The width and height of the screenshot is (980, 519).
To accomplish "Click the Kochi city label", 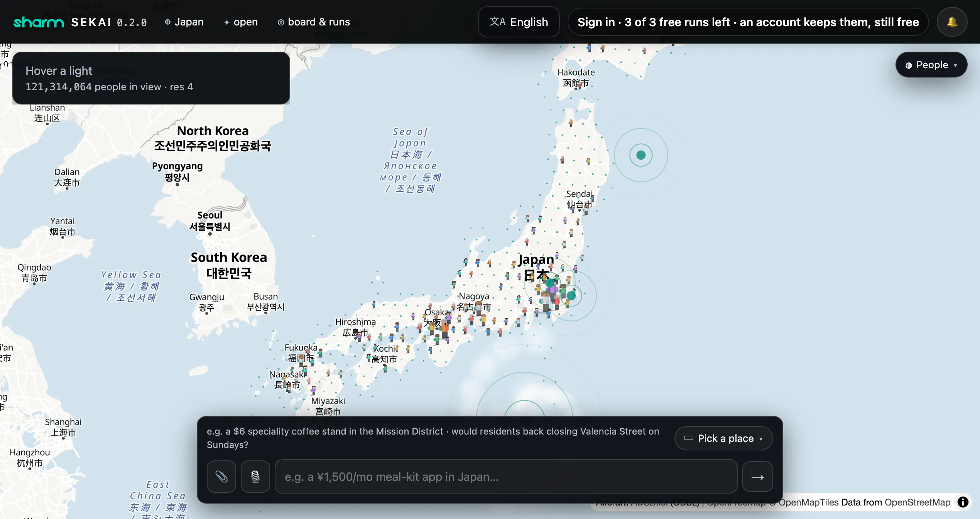I will pos(385,354).
